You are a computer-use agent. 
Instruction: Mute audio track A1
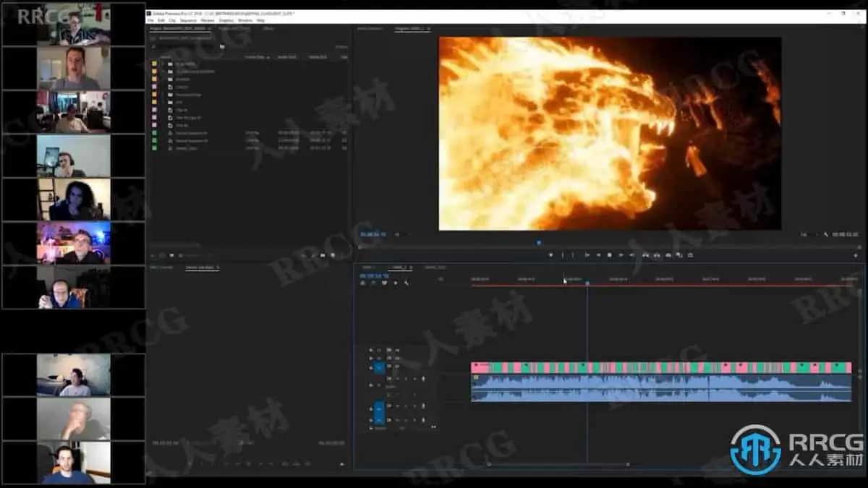(x=398, y=379)
